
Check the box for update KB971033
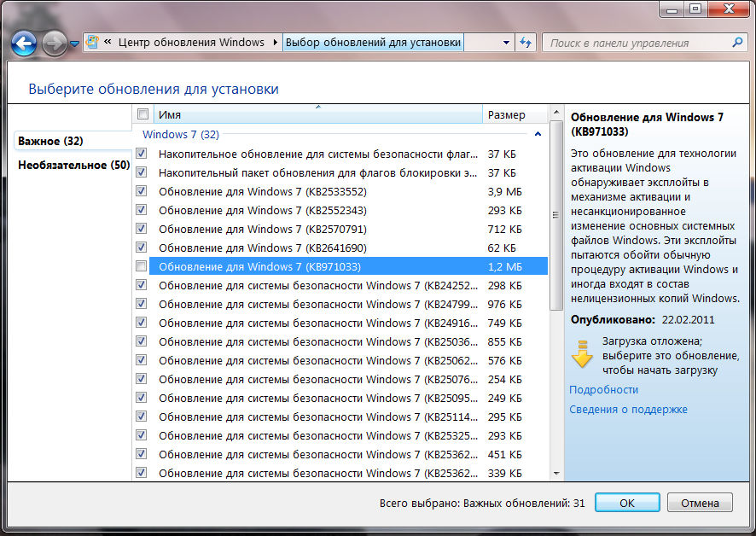[142, 266]
